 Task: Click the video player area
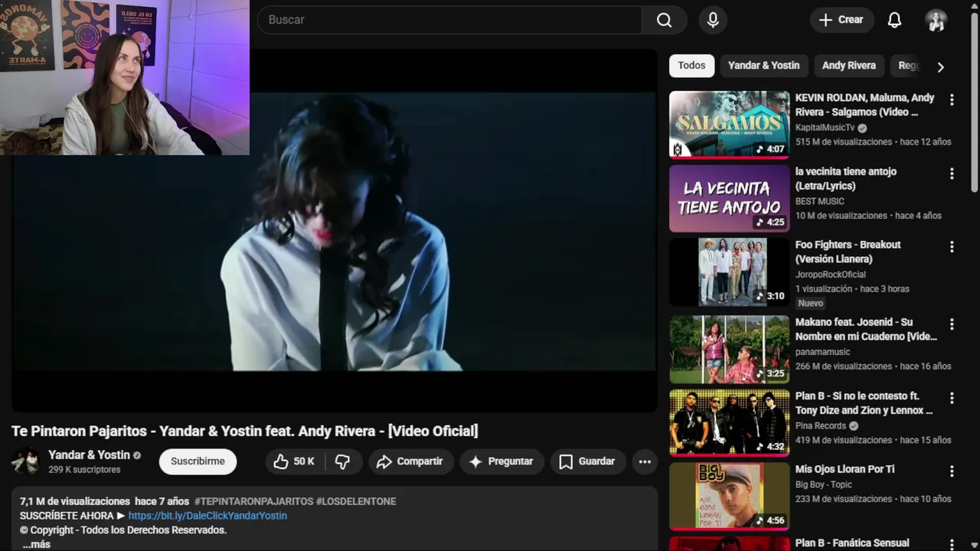tap(335, 231)
